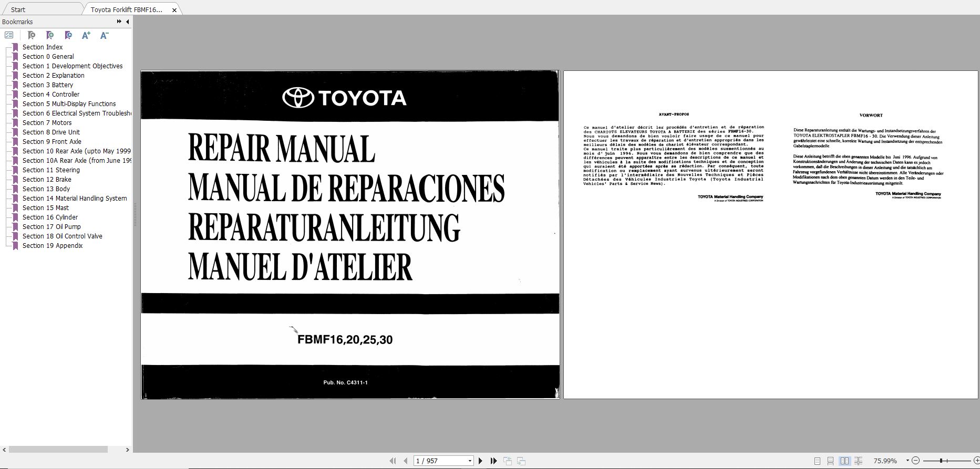Click the delete bookmark icon
Viewport: 980px width, 469px height.
coord(32,35)
